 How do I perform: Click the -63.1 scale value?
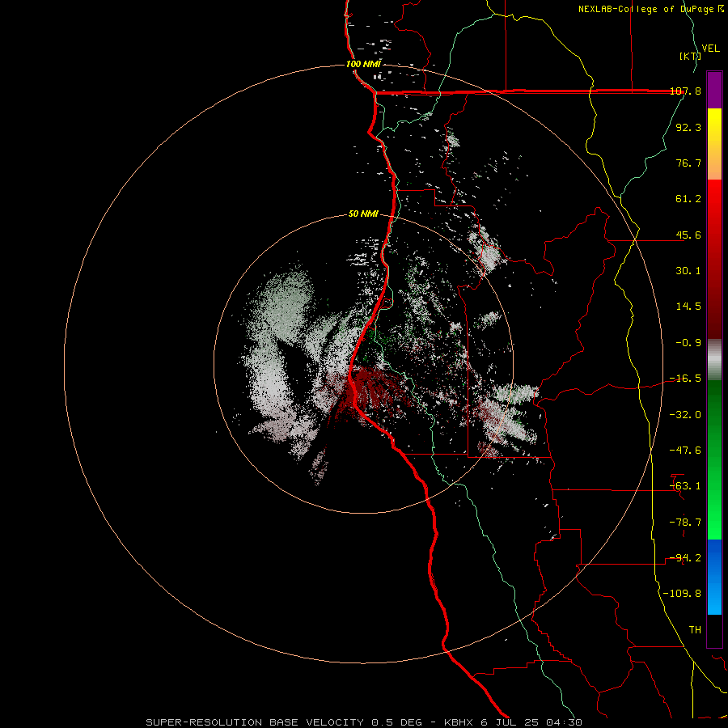pos(686,486)
